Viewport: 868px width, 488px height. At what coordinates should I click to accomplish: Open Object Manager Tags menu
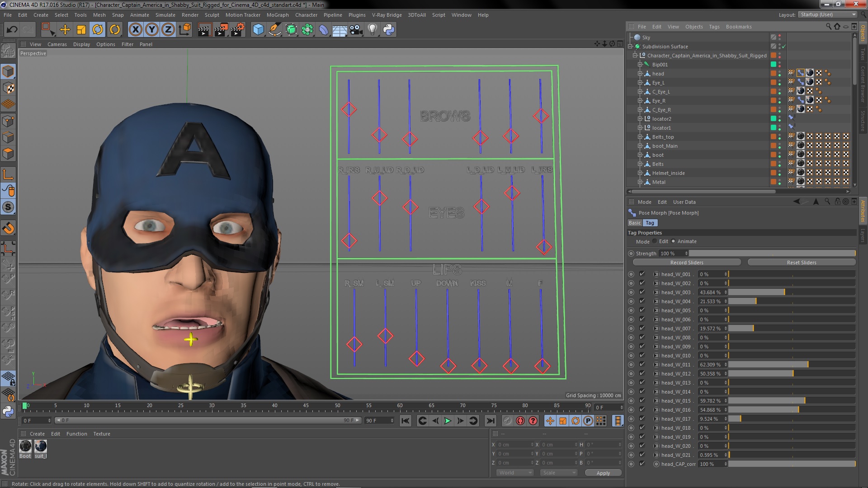[714, 27]
